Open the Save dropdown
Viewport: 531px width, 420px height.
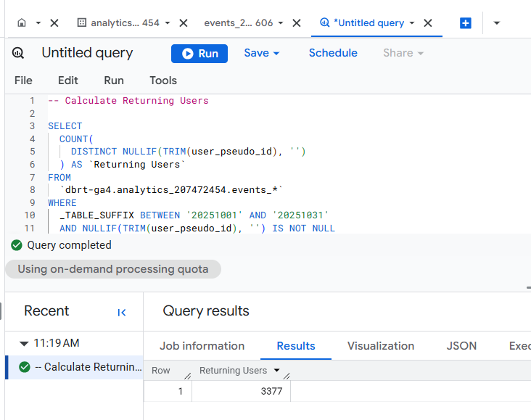pos(262,53)
